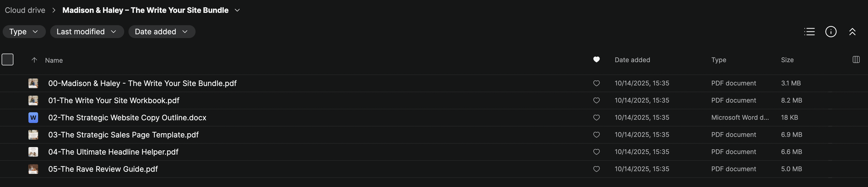Image resolution: width=868 pixels, height=187 pixels.
Task: Click the thumbnail of 05-The Rave Review Guide.pdf
Action: click(x=33, y=169)
